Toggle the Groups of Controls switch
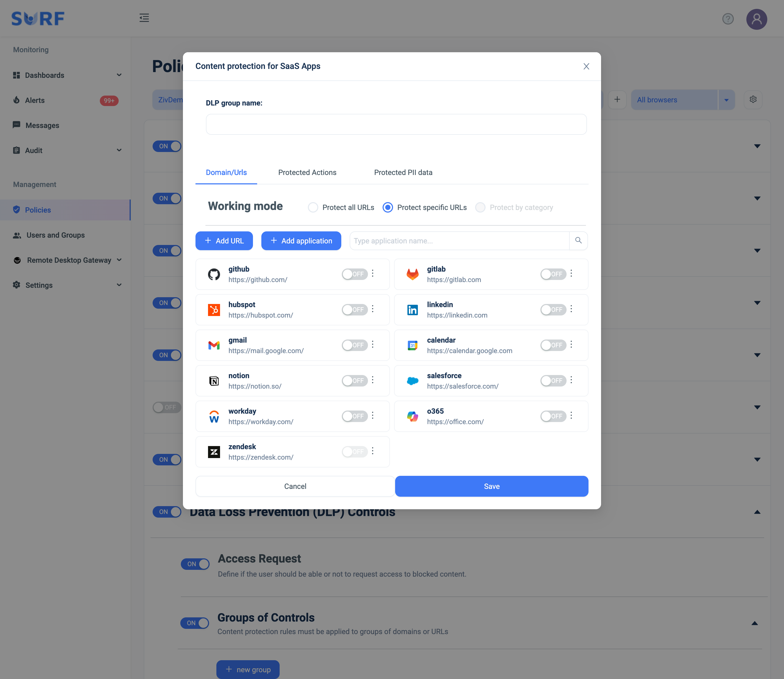 coord(195,623)
